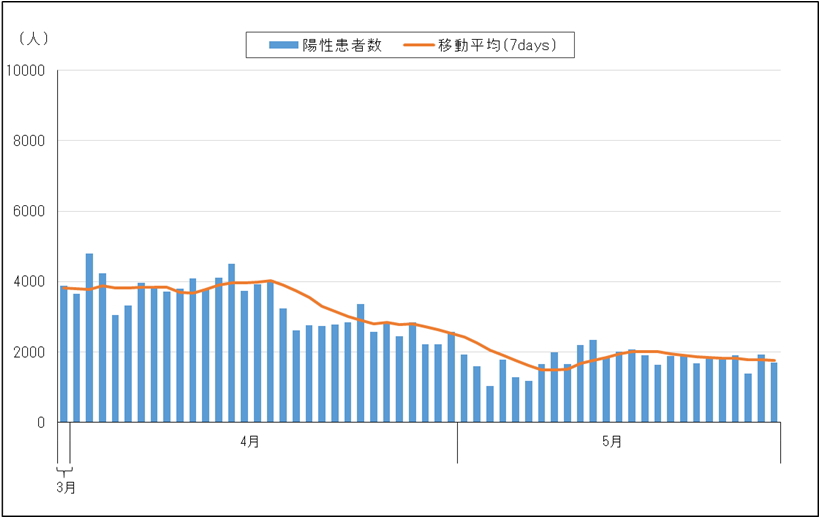Image resolution: width=820 pixels, height=518 pixels.
Task: Click the 陽性患者数 legend label
Action: [342, 45]
